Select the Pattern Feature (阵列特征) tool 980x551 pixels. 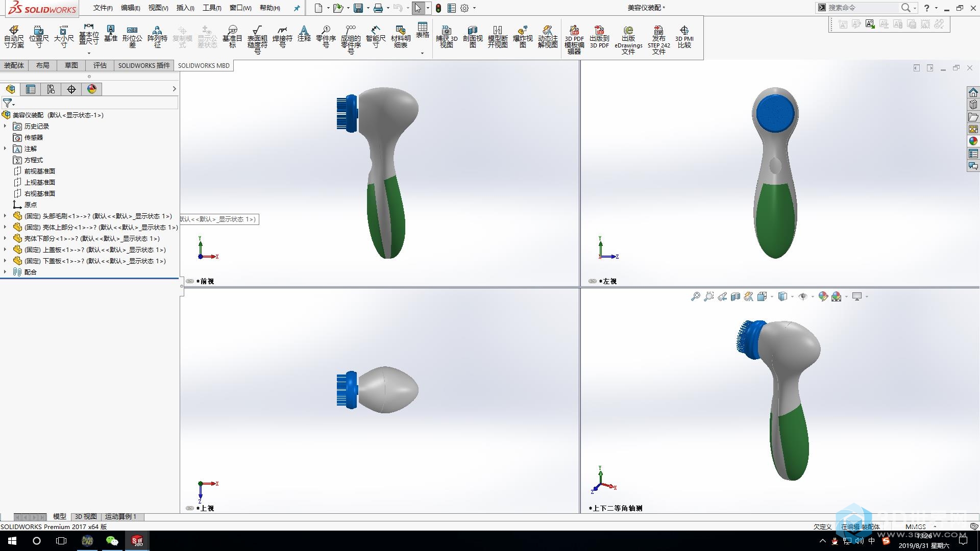pos(157,37)
